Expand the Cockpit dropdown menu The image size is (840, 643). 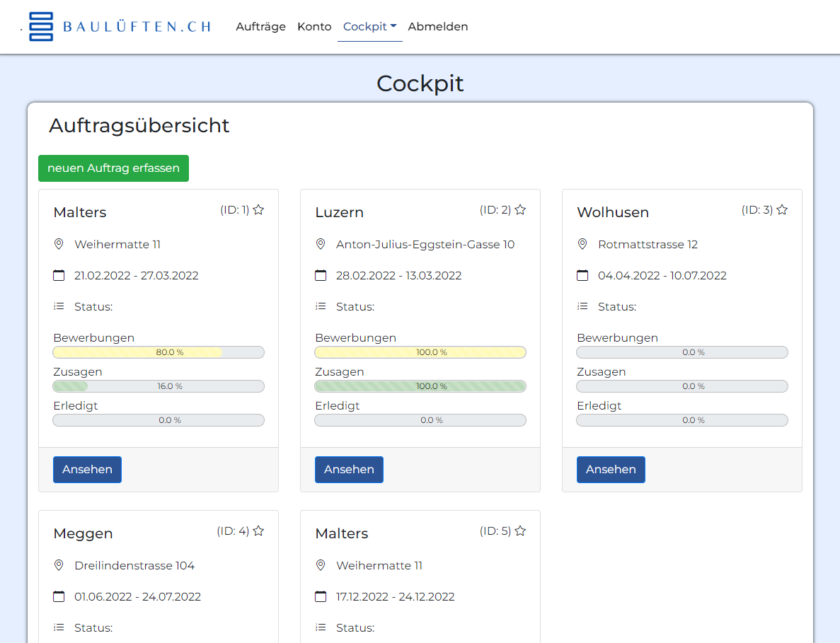click(369, 27)
